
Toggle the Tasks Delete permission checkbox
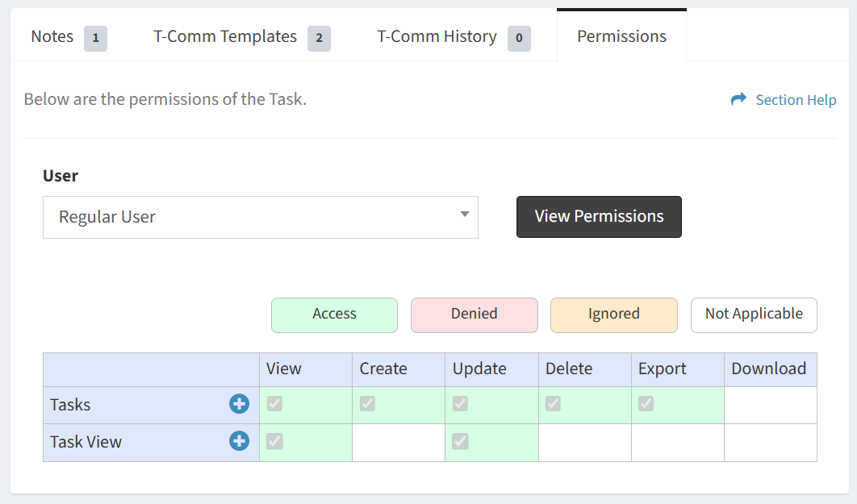[x=553, y=404]
